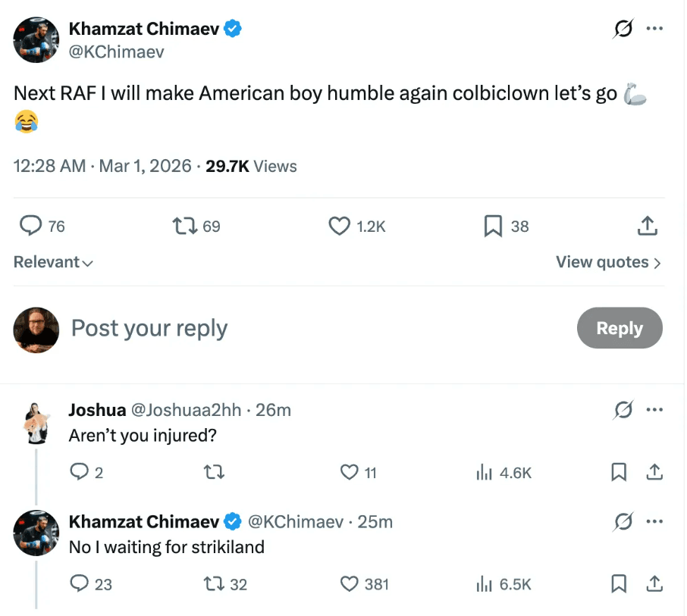
Task: Repost the main post with 69 reposts
Action: (x=183, y=226)
